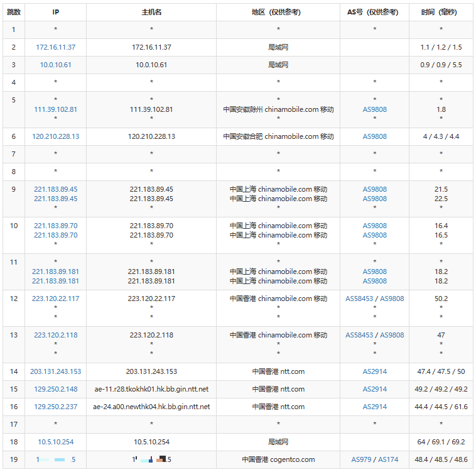
Task: Click the 10.0.10.61 IP link in hop 3
Action: (x=56, y=65)
